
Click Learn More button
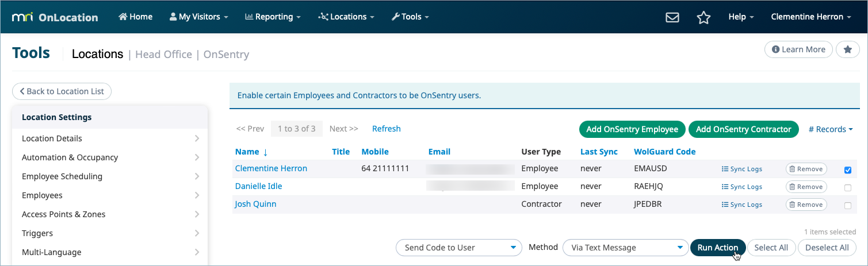(798, 49)
